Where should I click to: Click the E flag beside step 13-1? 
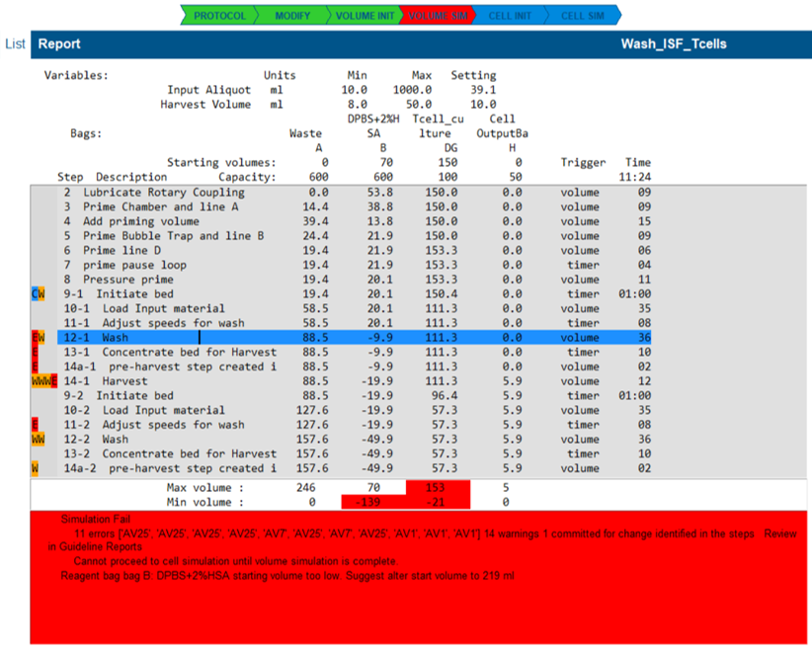(x=35, y=352)
